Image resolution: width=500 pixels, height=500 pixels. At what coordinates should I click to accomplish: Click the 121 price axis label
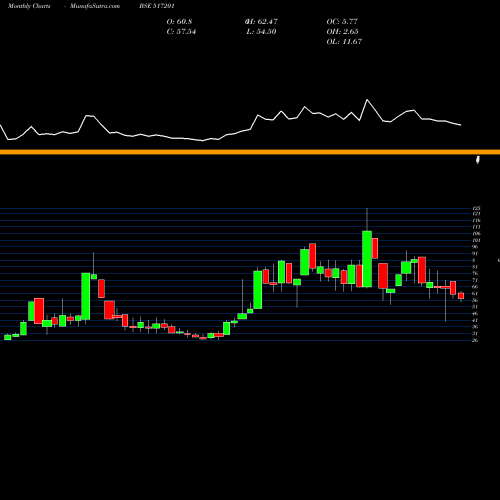coord(476,214)
